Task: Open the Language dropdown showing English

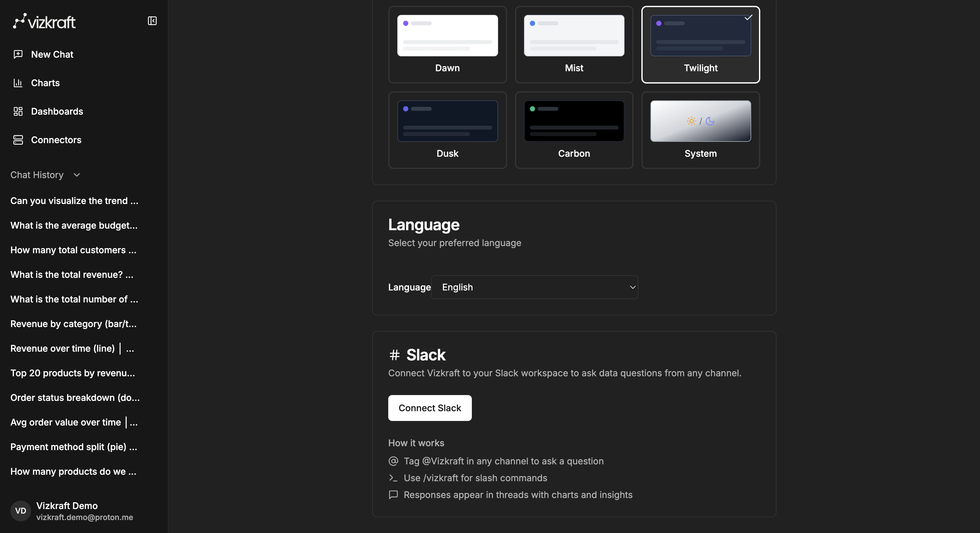Action: (534, 288)
